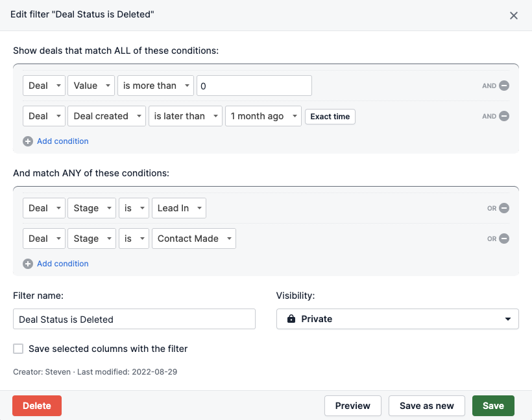Remove the Stage is Lead In condition

504,208
